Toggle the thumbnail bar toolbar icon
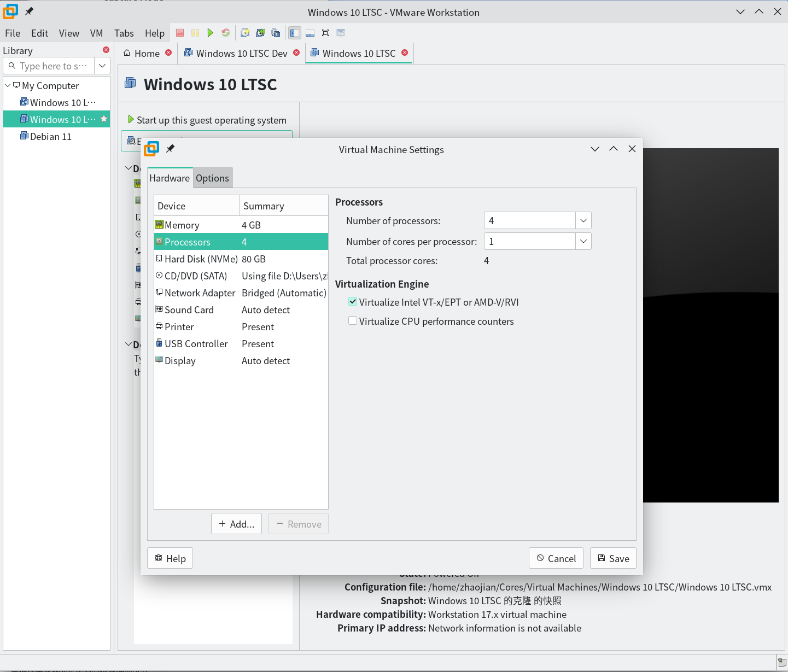 [x=310, y=33]
